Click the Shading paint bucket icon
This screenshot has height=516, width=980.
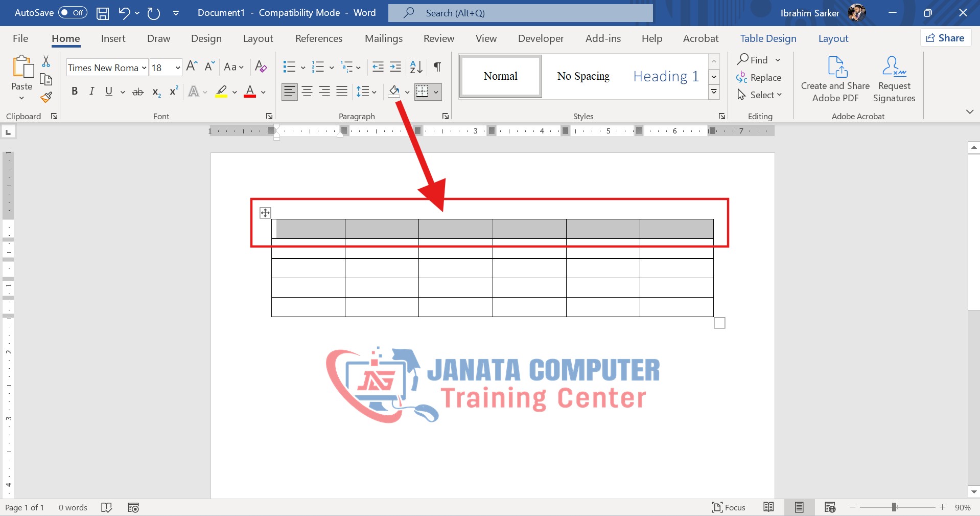pyautogui.click(x=394, y=92)
